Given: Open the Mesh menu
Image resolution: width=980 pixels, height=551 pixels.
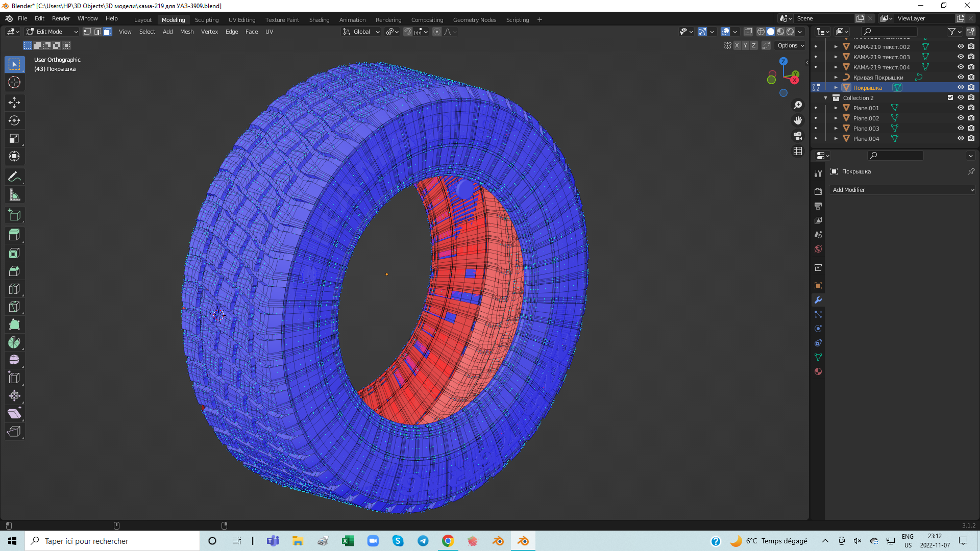Looking at the screenshot, I should (187, 32).
